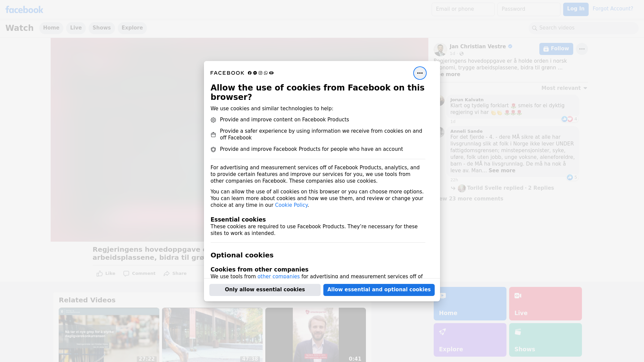The width and height of the screenshot is (644, 362).
Task: Click the verified badge next to Jan Christian Vestre
Action: [510, 47]
